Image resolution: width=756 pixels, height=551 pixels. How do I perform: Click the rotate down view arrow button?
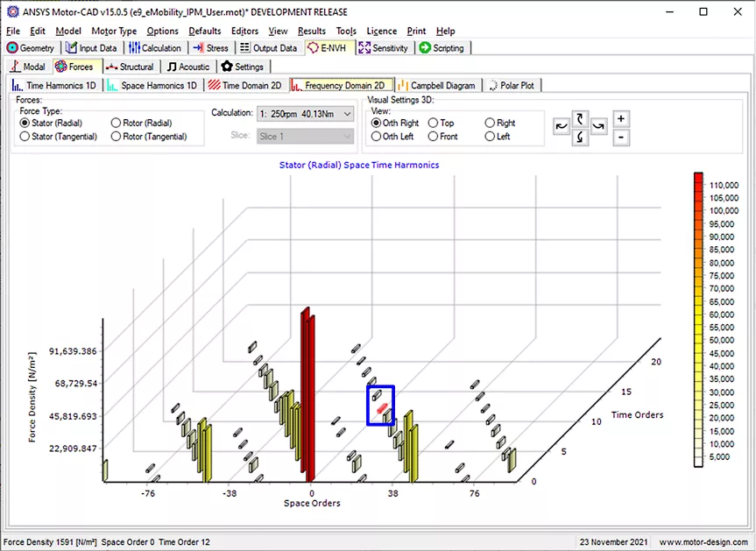tap(580, 138)
